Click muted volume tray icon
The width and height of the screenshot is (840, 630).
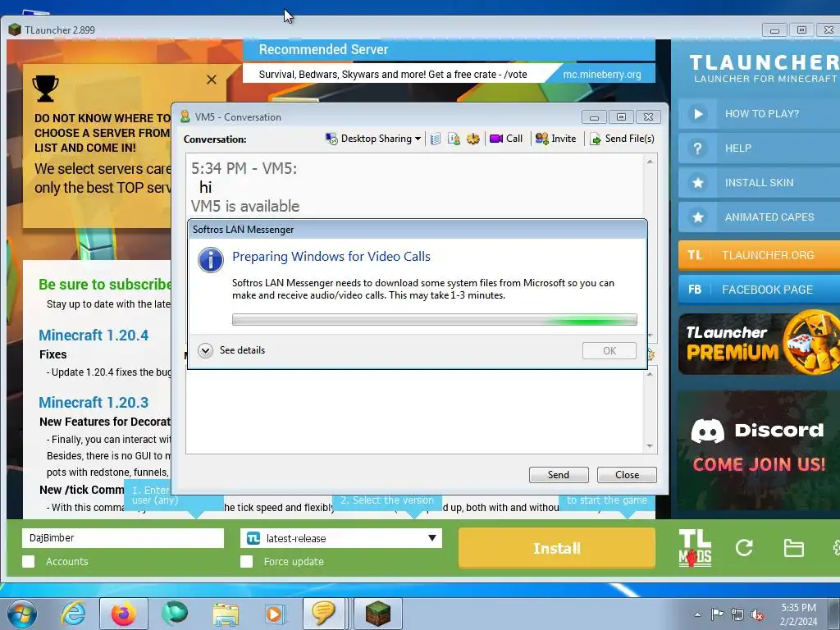(x=757, y=614)
